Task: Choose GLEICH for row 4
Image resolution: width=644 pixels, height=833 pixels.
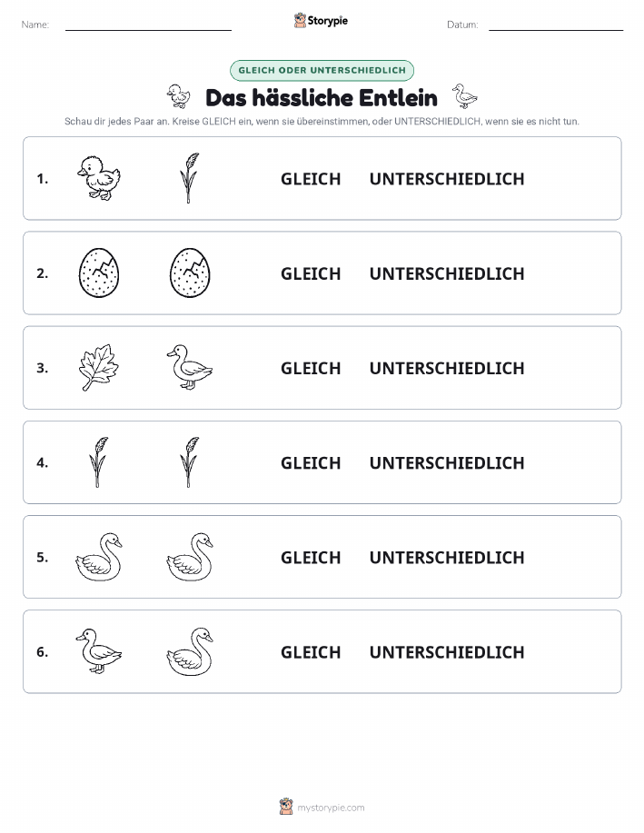Action: pyautogui.click(x=311, y=462)
